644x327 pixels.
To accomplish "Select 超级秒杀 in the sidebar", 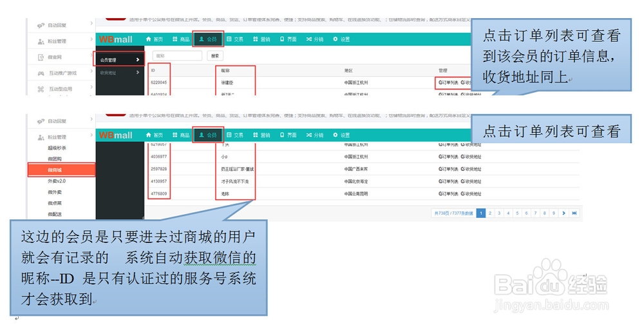I will click(x=57, y=148).
